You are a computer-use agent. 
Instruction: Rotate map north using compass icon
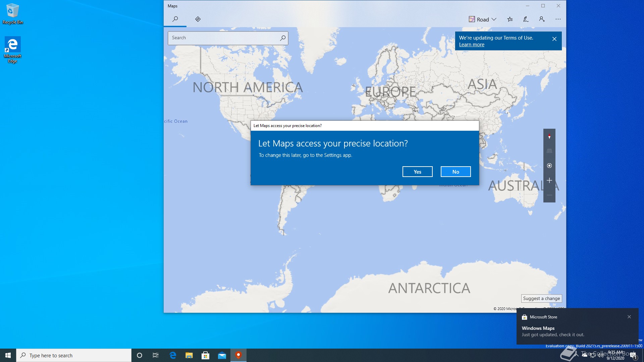(549, 136)
